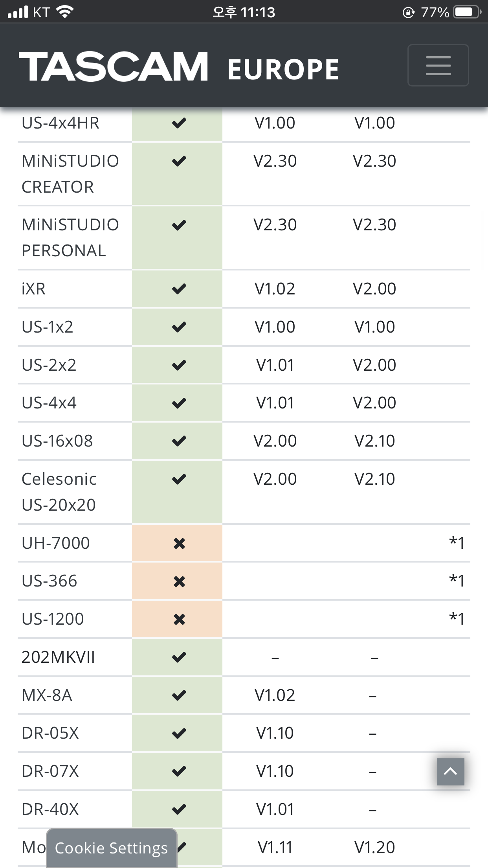Tap the *1 footnote beside US-1200
Screen dimensions: 488x868
pos(457,619)
